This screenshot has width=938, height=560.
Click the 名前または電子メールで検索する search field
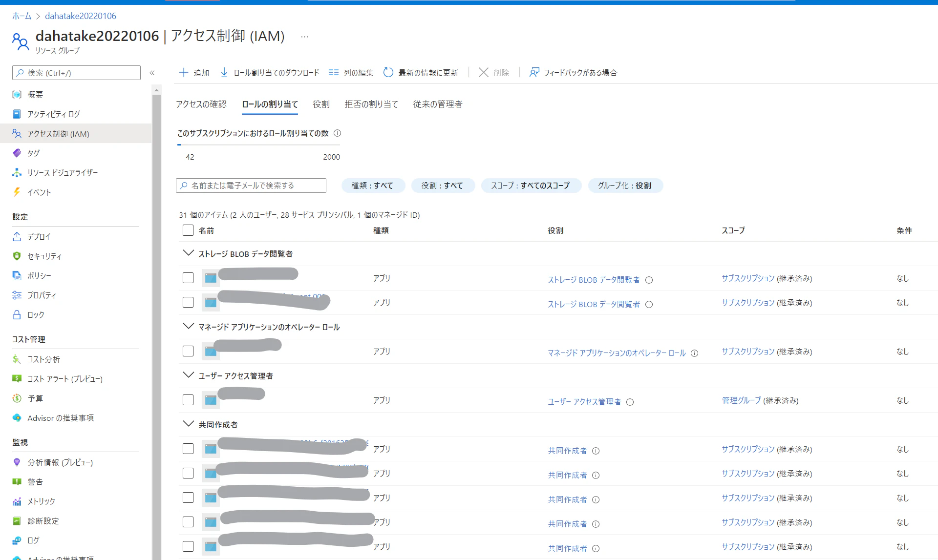pyautogui.click(x=251, y=186)
